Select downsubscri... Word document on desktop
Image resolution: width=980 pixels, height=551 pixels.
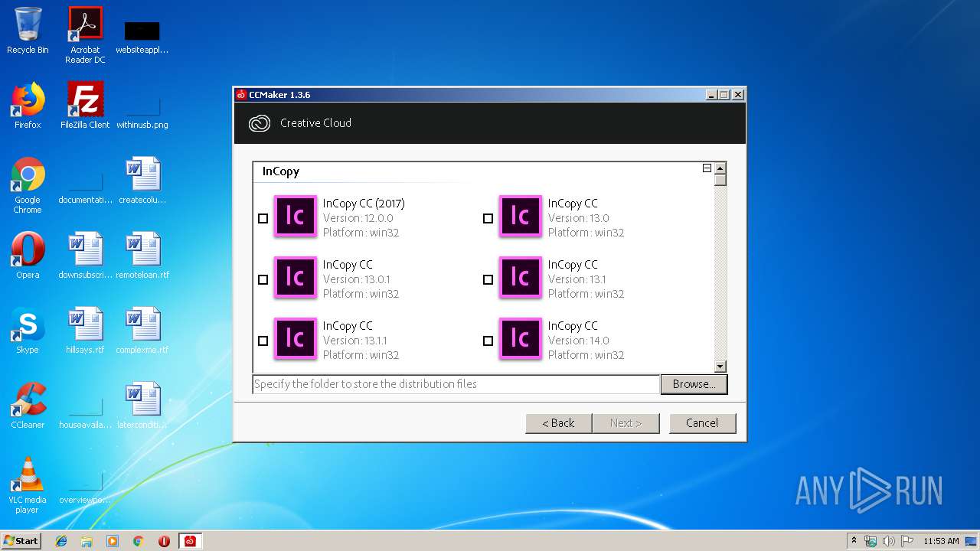click(x=85, y=256)
